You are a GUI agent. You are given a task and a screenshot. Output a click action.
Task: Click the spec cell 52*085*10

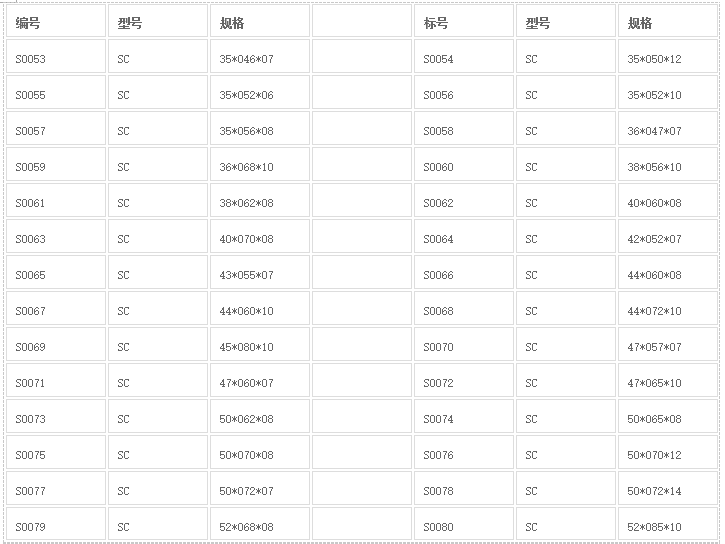point(666,527)
